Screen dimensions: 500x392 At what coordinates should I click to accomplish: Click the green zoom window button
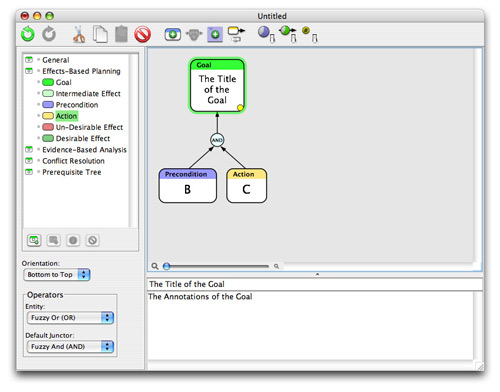pos(49,16)
